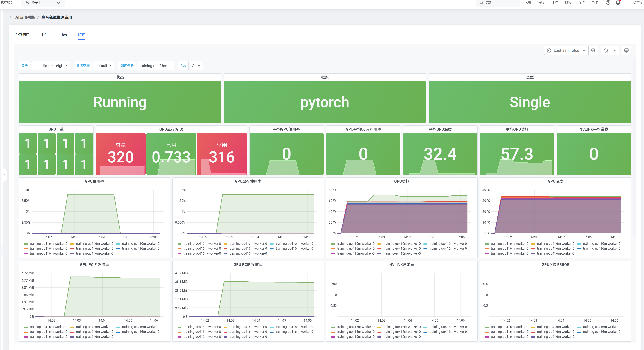This screenshot has height=350, width=644.
Task: Switch to the 日志 tab
Action: tap(63, 35)
